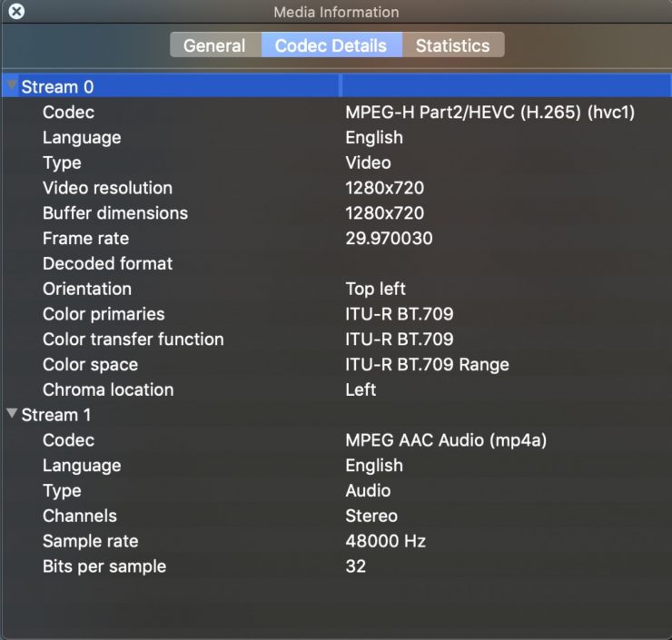This screenshot has width=672, height=640.
Task: Select the Chroma location row
Action: coord(108,389)
